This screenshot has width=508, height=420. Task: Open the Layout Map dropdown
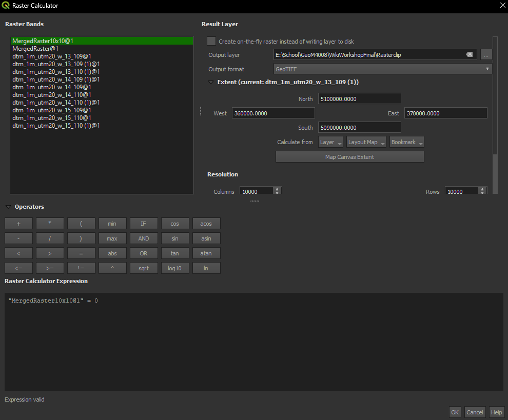(366, 142)
